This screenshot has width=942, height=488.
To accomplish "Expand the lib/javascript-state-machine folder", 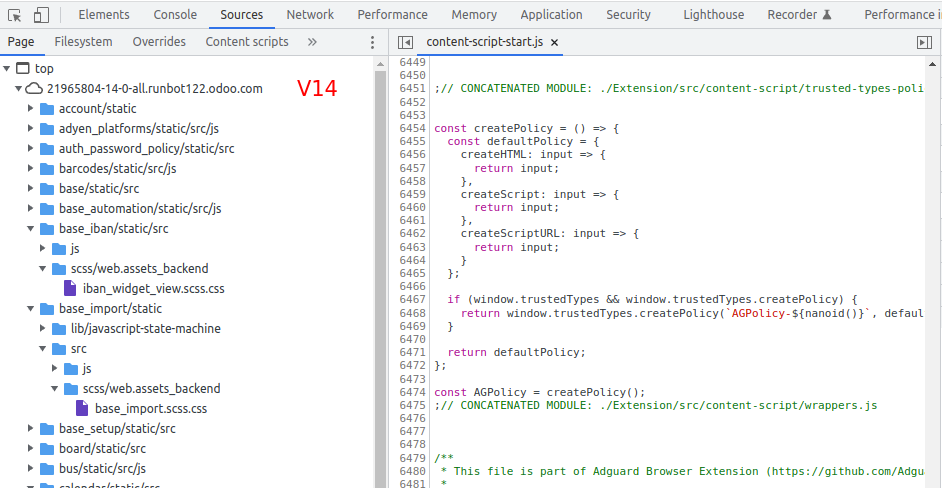I will (x=43, y=328).
